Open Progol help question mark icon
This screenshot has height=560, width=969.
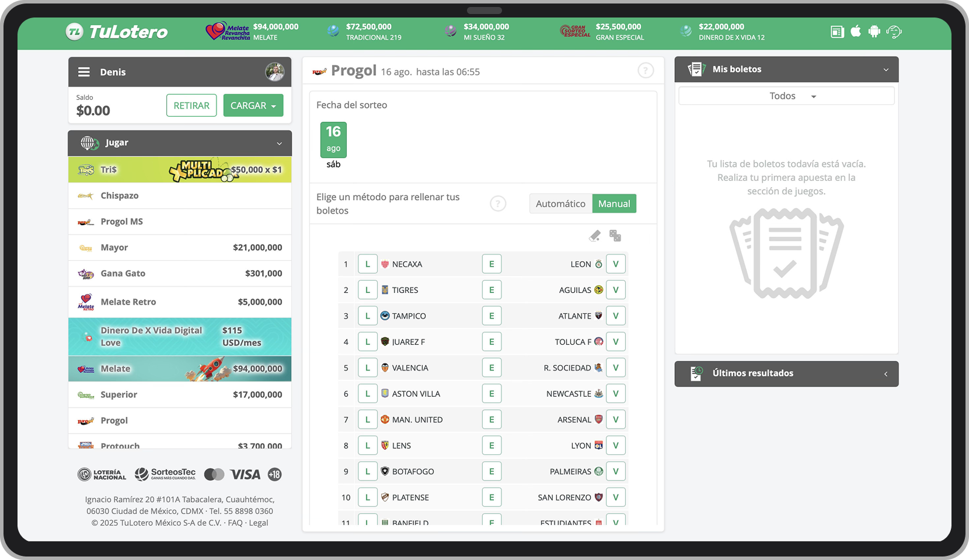coord(646,71)
